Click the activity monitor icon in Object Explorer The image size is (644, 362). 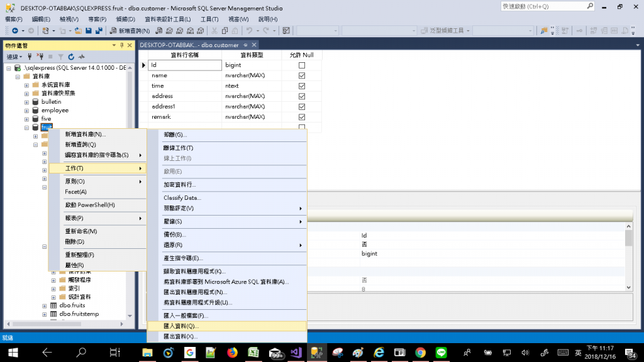(82, 57)
